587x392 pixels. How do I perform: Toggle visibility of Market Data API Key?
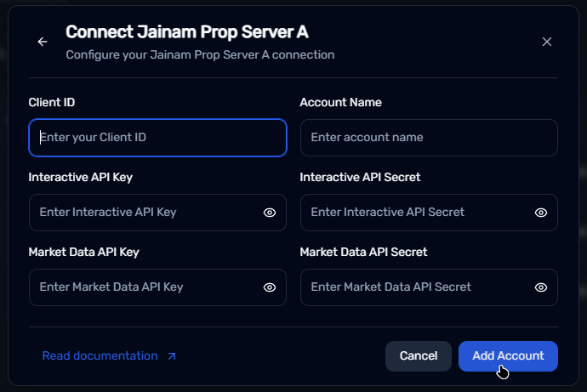click(x=270, y=287)
